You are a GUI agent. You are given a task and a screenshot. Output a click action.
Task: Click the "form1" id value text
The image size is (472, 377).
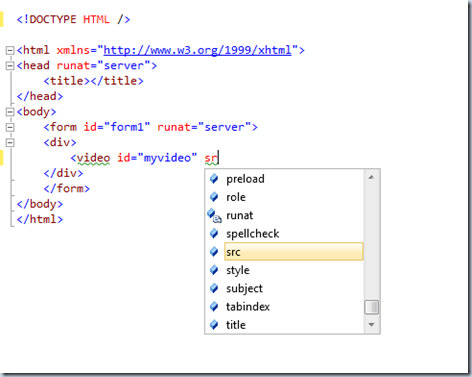pyautogui.click(x=127, y=127)
